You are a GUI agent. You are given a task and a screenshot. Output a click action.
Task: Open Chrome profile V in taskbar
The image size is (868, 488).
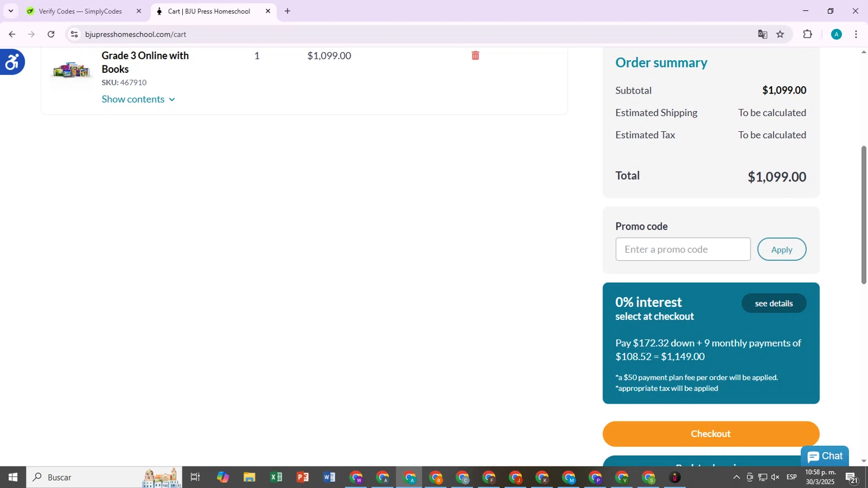pos(622,478)
